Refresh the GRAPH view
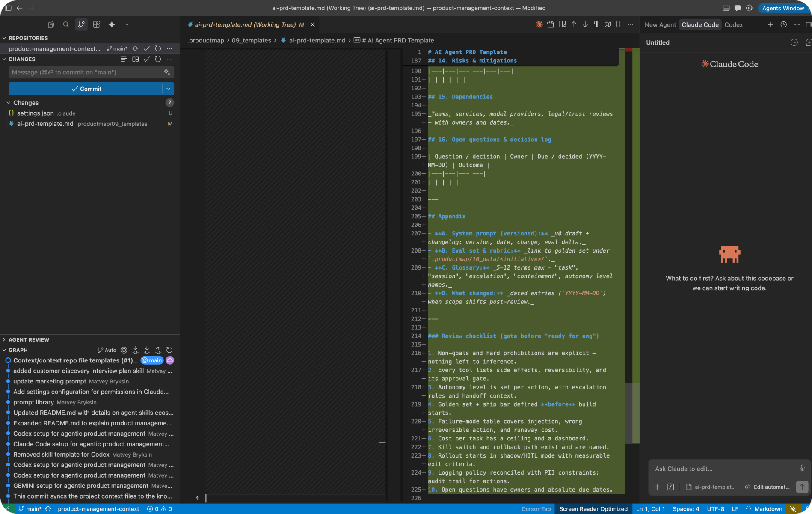This screenshot has height=514, width=812. 169,350
